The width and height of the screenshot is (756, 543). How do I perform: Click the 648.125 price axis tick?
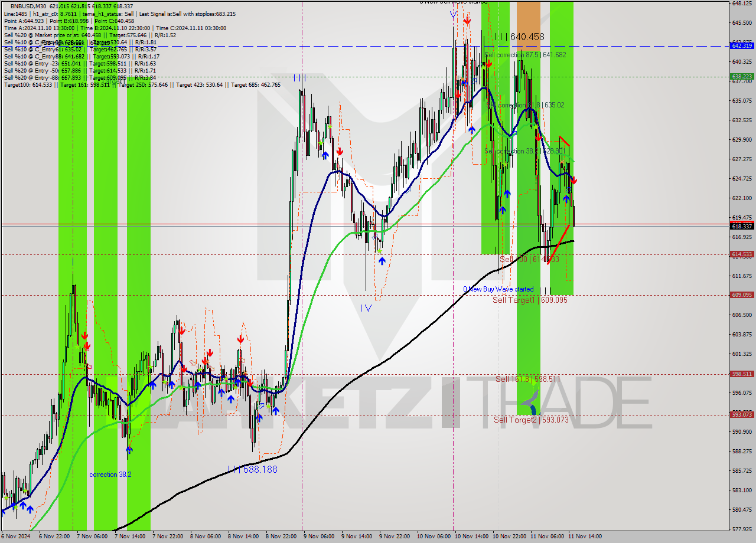742,4
